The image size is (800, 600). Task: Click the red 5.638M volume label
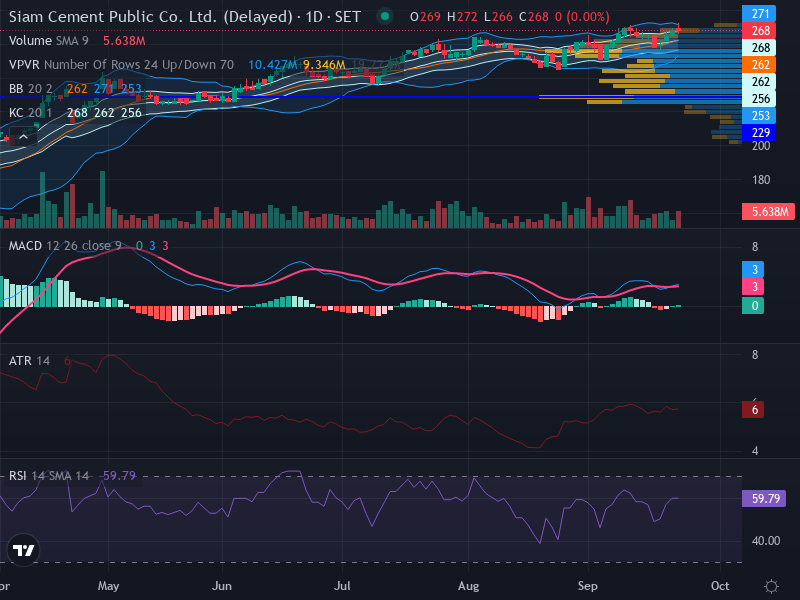click(x=768, y=212)
